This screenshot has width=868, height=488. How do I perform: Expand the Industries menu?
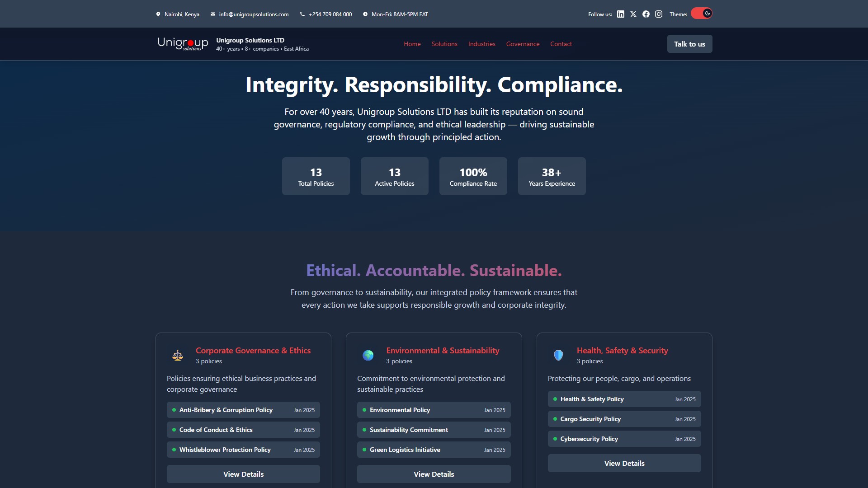(481, 44)
